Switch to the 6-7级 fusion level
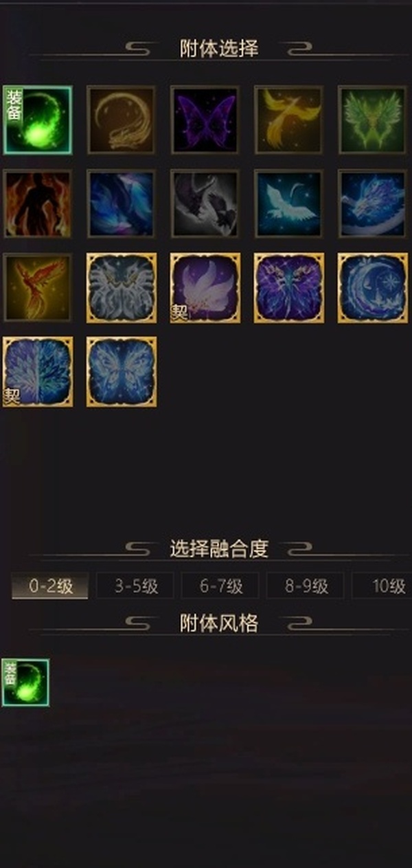412x868 pixels. [x=220, y=586]
